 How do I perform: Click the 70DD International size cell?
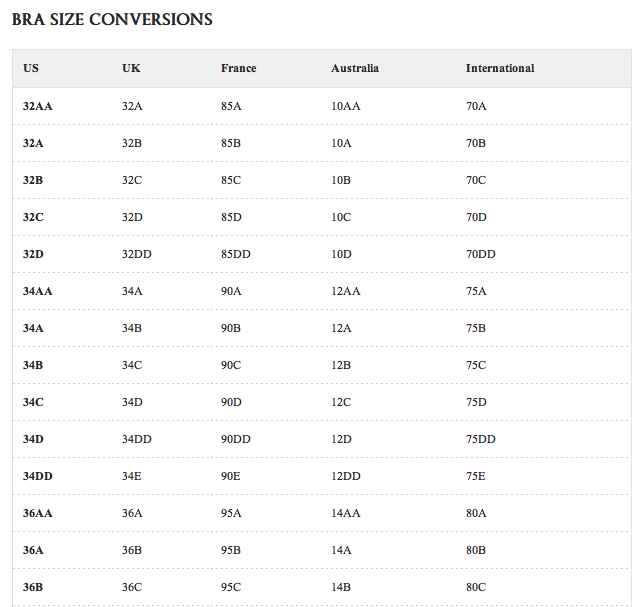480,254
